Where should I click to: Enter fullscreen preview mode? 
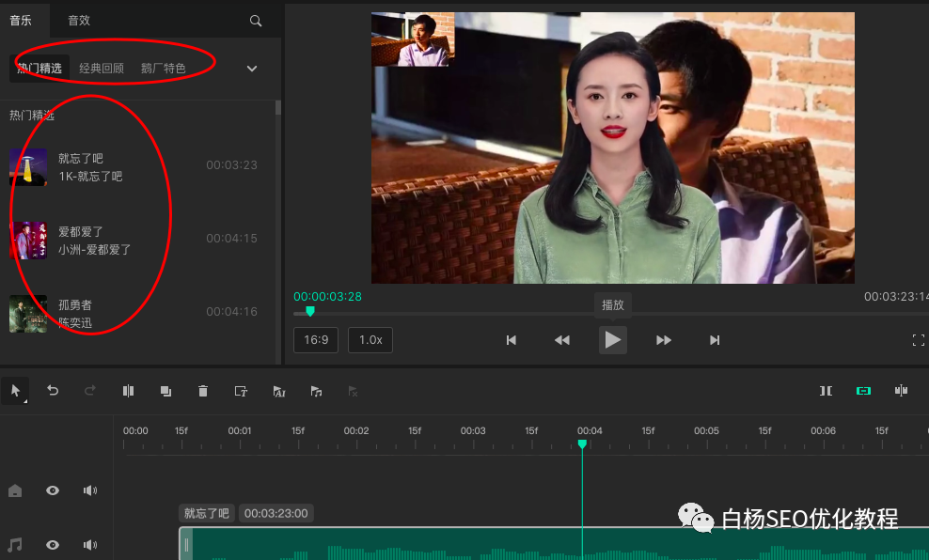pyautogui.click(x=918, y=340)
